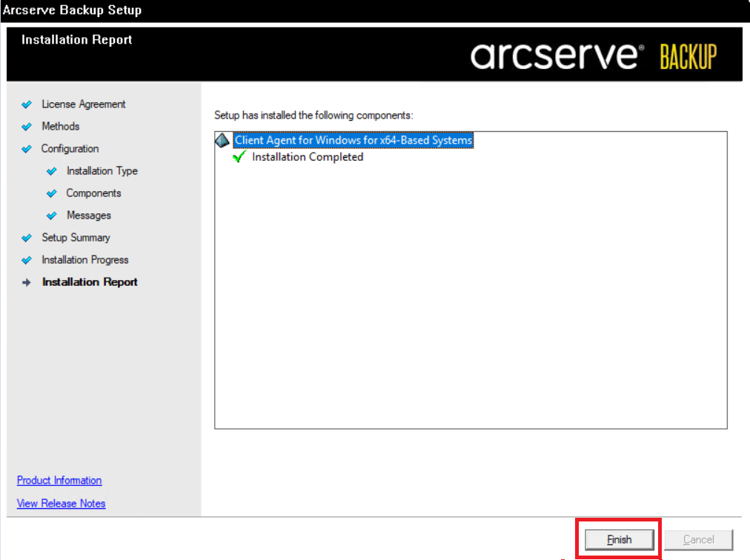This screenshot has height=560, width=750.
Task: Click the checkmark next to Configuration
Action: [27, 149]
